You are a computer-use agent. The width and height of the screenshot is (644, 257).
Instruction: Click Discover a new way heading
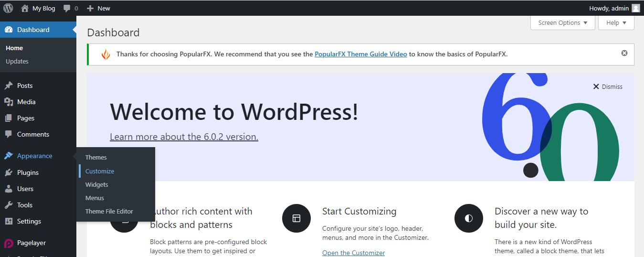pos(541,218)
